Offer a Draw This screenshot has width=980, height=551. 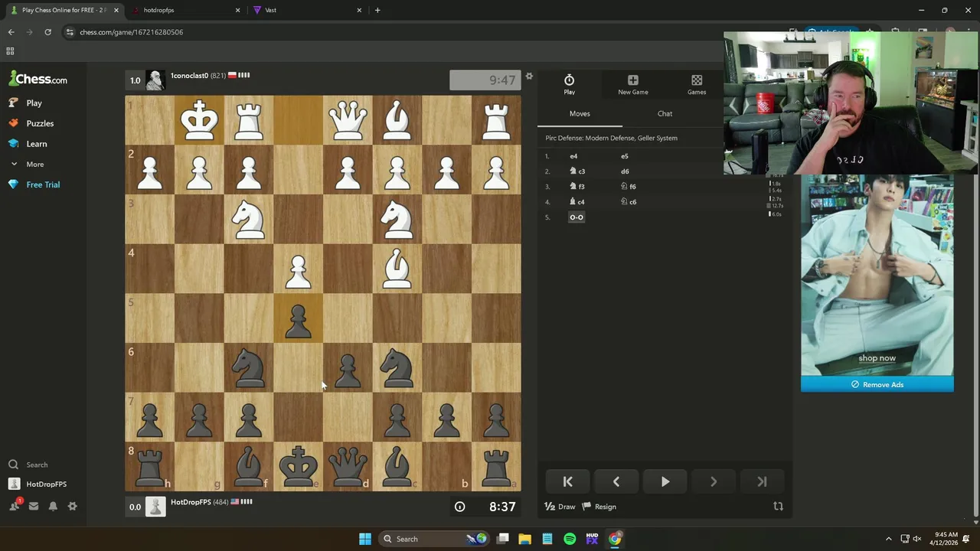pyautogui.click(x=560, y=507)
